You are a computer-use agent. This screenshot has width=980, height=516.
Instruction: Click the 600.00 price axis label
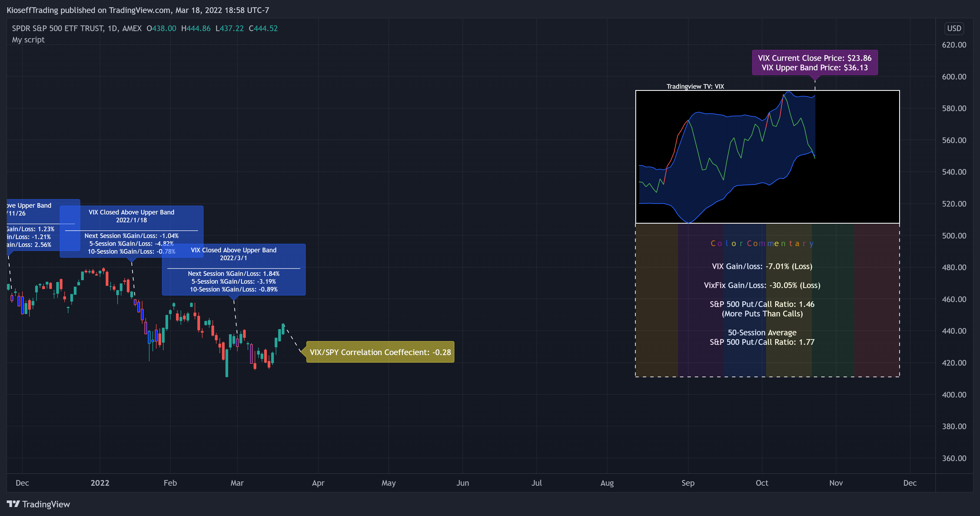pyautogui.click(x=954, y=77)
